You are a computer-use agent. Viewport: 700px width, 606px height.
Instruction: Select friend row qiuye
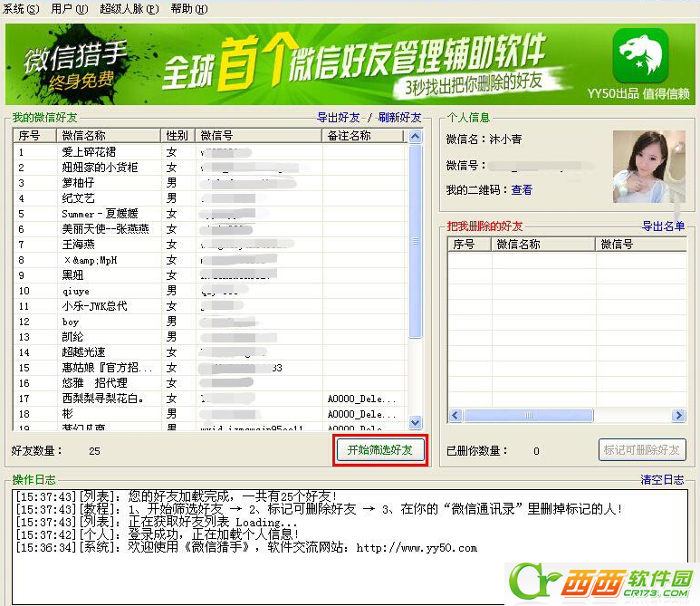click(210, 291)
